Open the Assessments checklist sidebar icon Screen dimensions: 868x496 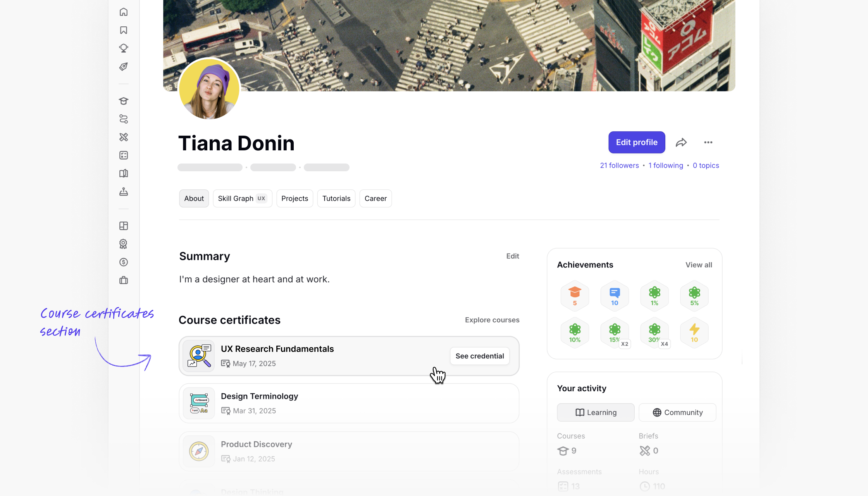pyautogui.click(x=124, y=155)
